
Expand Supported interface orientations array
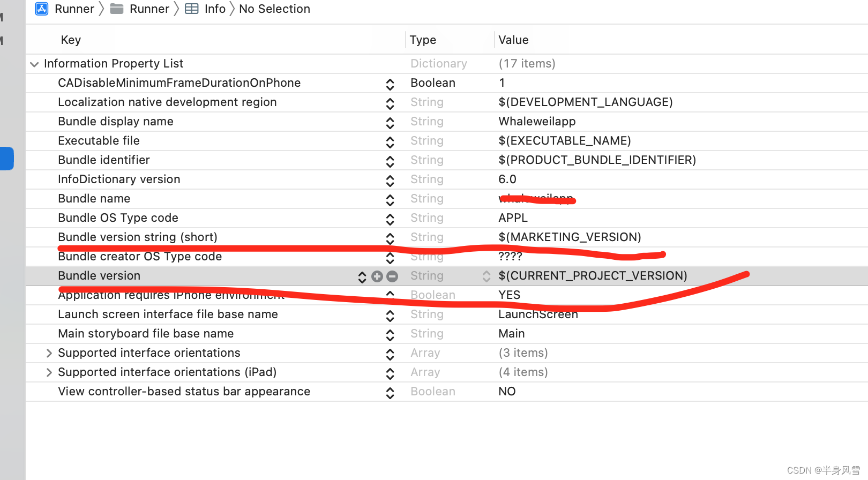(49, 353)
